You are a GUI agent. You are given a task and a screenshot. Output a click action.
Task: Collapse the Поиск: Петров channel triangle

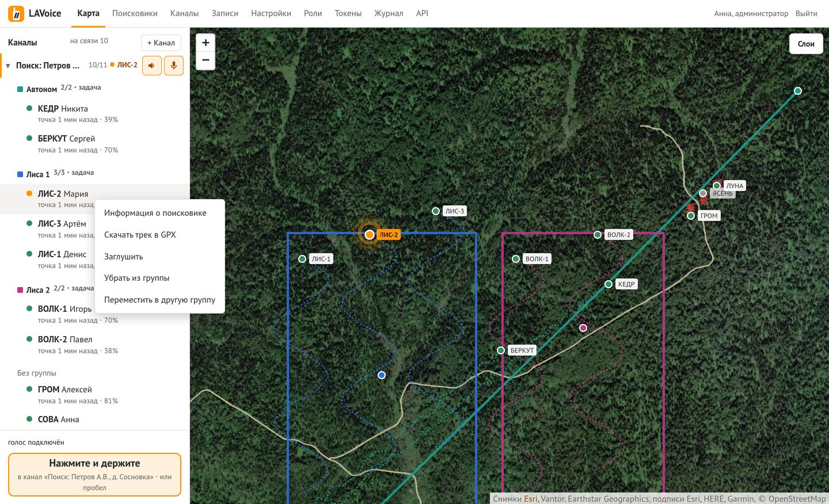click(x=8, y=66)
